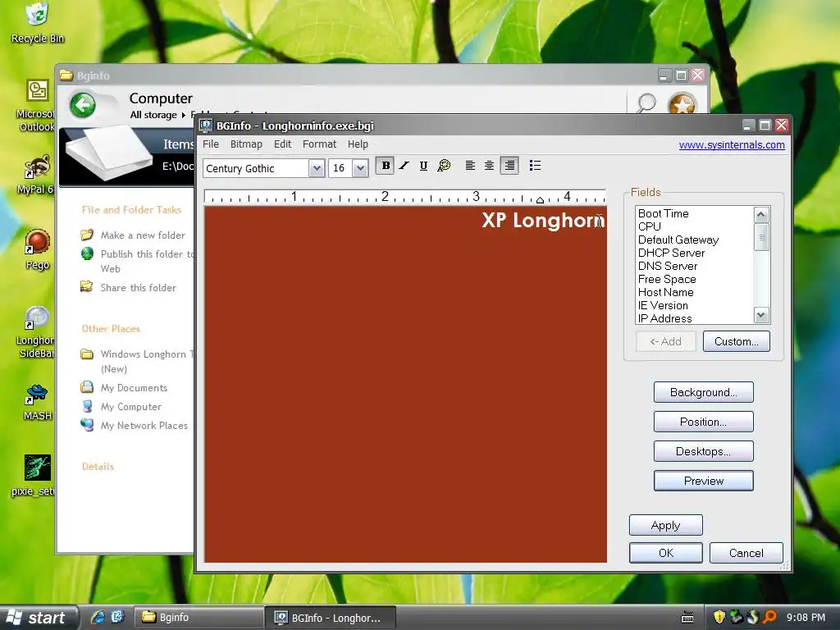Collapse the File and Folder Tasks section
This screenshot has height=630, width=840.
coord(131,210)
